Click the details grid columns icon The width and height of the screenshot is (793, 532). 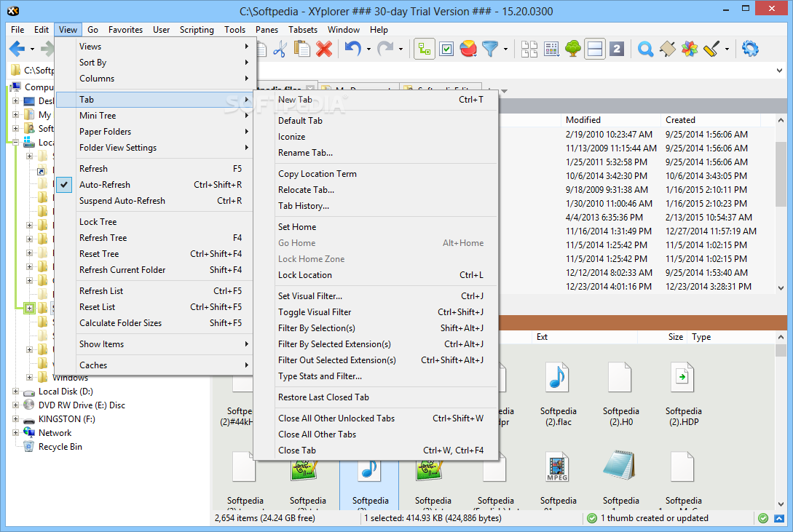[x=551, y=49]
